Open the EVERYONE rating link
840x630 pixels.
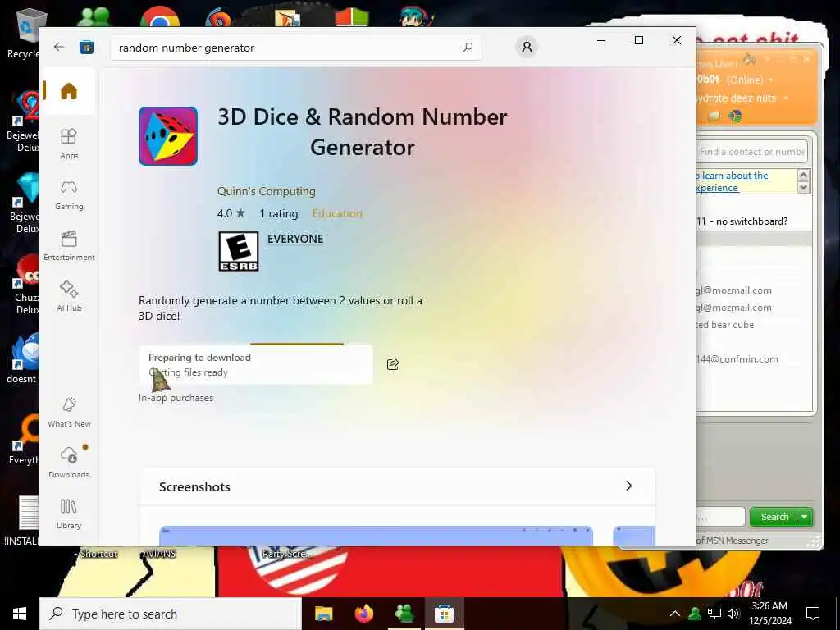[295, 239]
